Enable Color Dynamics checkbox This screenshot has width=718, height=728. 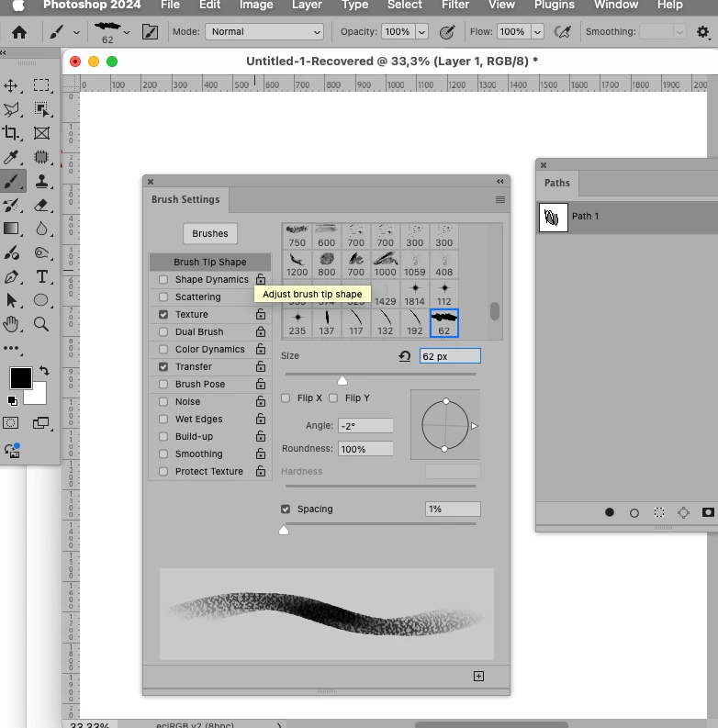click(163, 349)
